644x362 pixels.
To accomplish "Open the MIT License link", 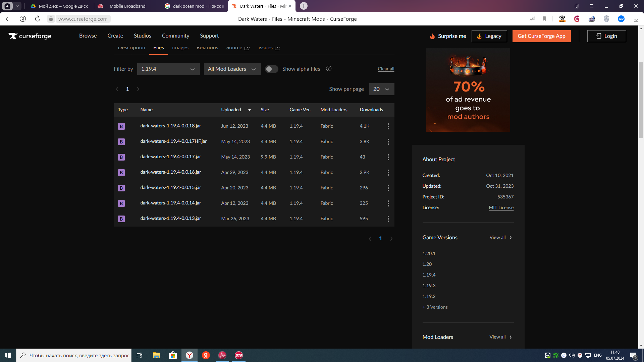I will (501, 208).
